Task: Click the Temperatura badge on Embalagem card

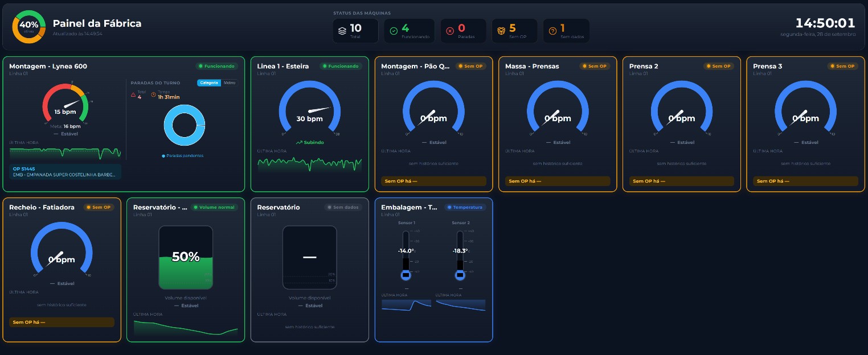Action: 465,207
